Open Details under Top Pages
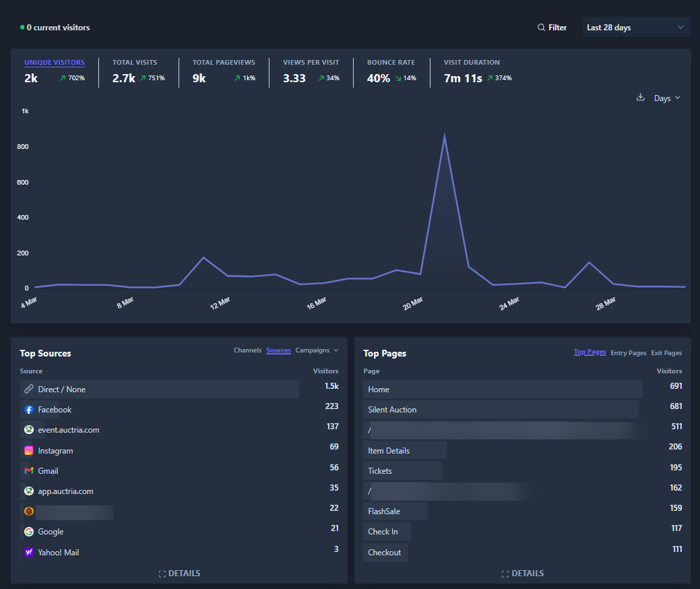 coord(523,573)
